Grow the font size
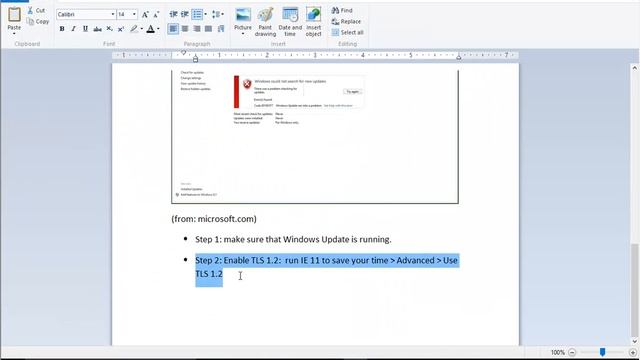Screen dimensions: 640x360 (145, 15)
